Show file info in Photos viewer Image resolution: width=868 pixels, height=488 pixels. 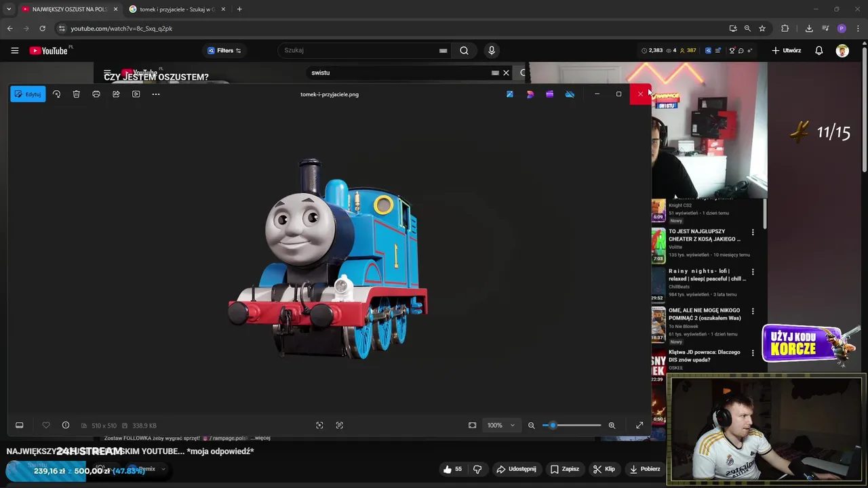[66, 426]
